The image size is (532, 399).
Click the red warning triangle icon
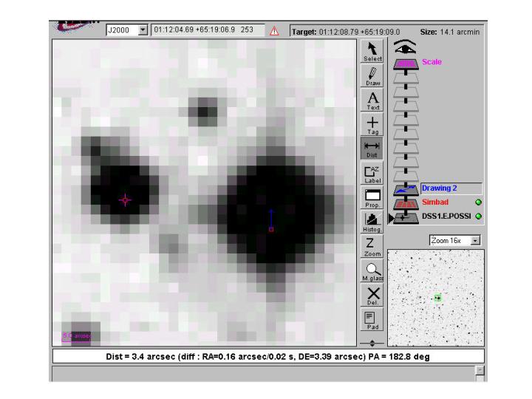coord(274,30)
